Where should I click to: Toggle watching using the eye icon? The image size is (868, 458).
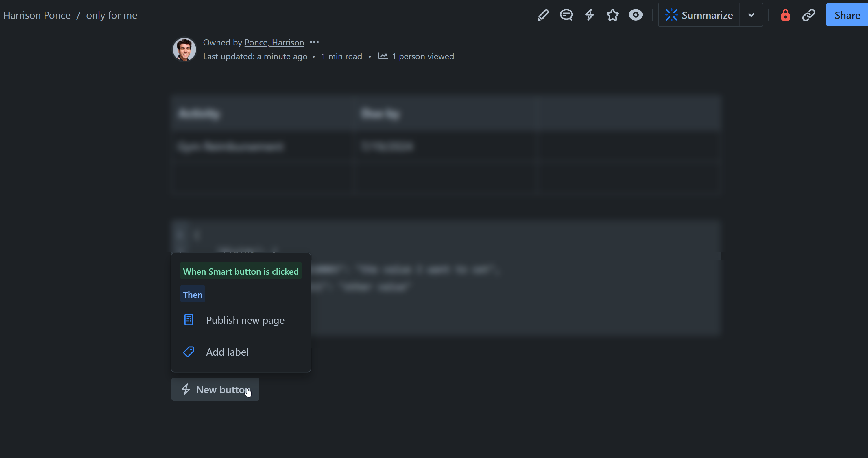(636, 15)
